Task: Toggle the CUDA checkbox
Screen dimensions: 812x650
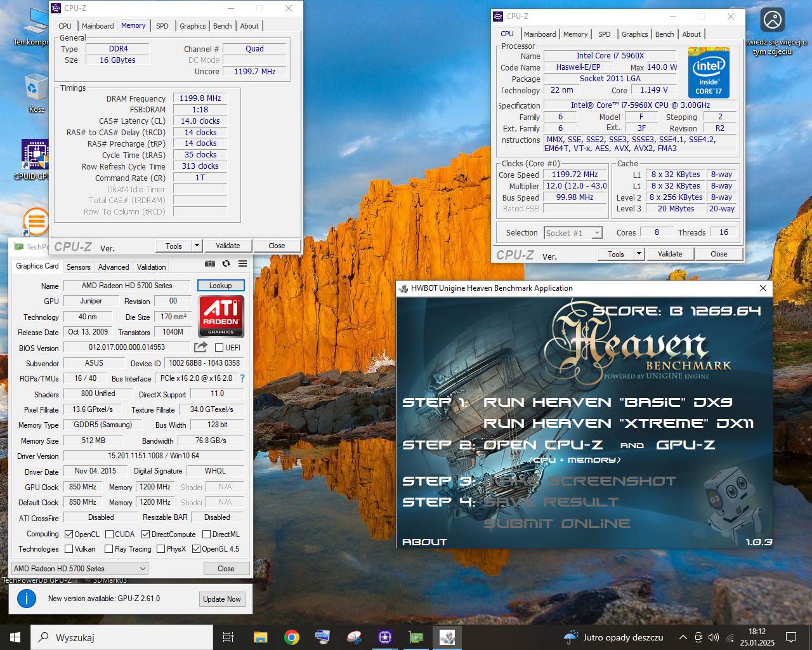Action: (109, 534)
